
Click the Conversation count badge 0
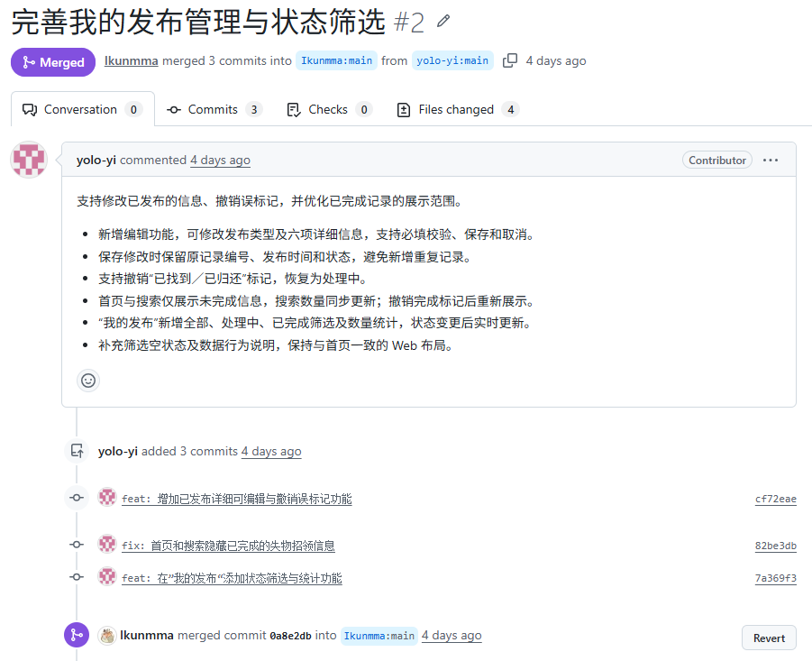(x=133, y=109)
